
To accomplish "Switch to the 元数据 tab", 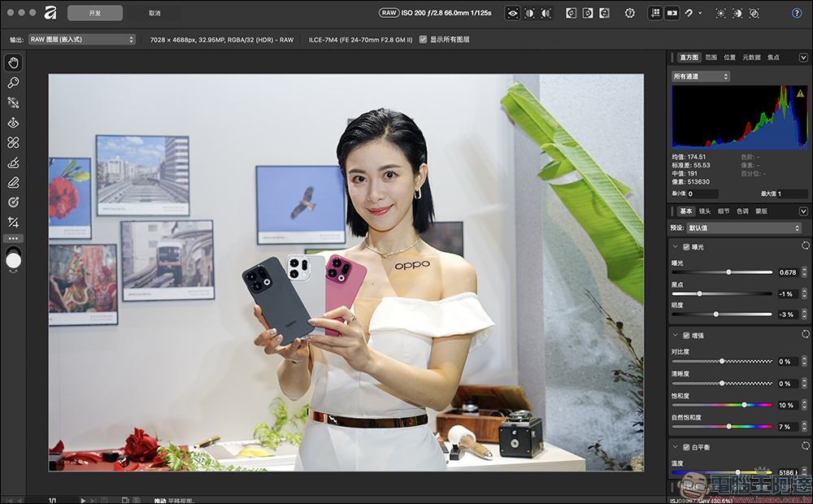I will (752, 57).
